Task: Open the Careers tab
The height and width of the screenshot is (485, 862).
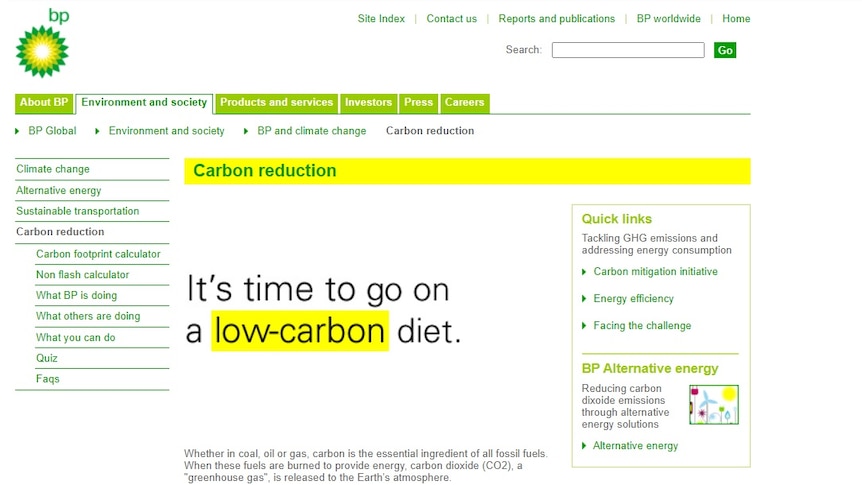Action: (x=465, y=103)
